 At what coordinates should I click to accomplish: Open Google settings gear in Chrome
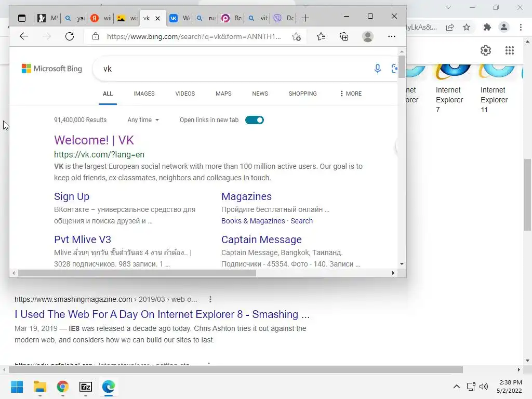pyautogui.click(x=486, y=50)
